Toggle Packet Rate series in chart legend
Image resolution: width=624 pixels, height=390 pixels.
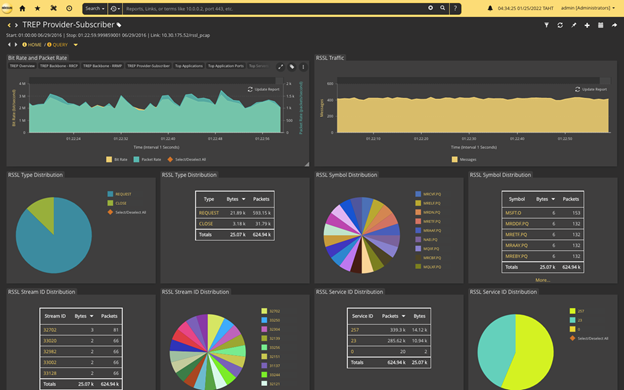147,159
